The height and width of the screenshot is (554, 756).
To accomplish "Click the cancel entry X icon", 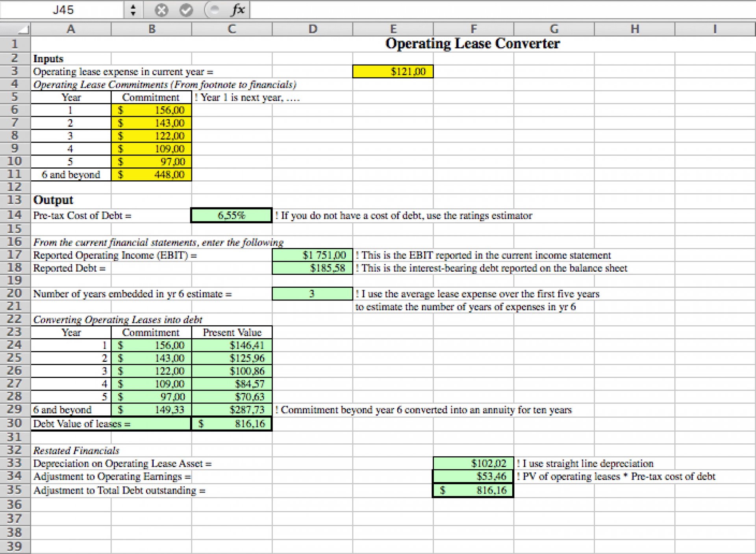I will point(161,10).
